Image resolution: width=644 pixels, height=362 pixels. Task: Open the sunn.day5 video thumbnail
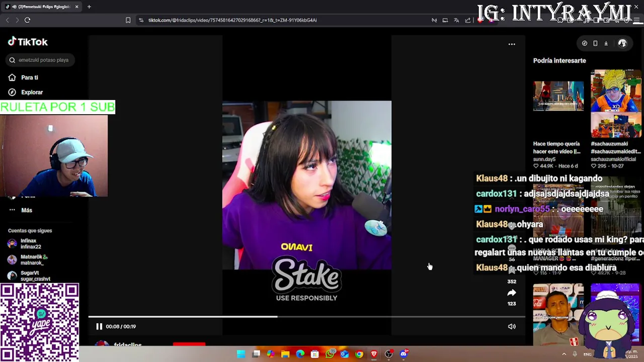coord(558,96)
